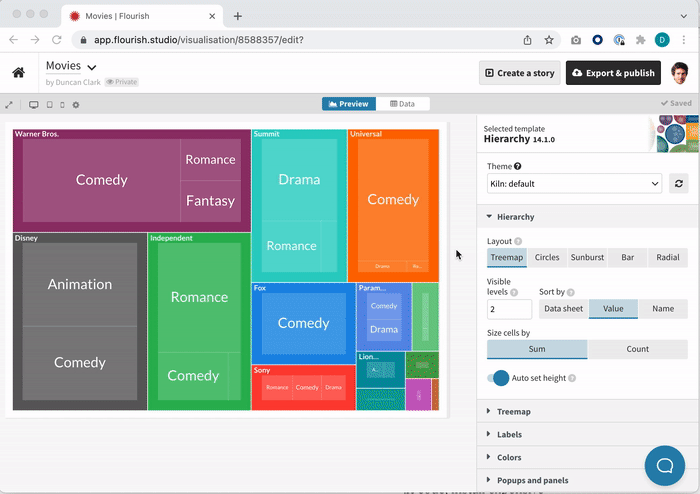Viewport: 700px width, 494px height.
Task: Collapse the Hierarchy section
Action: [x=588, y=217]
